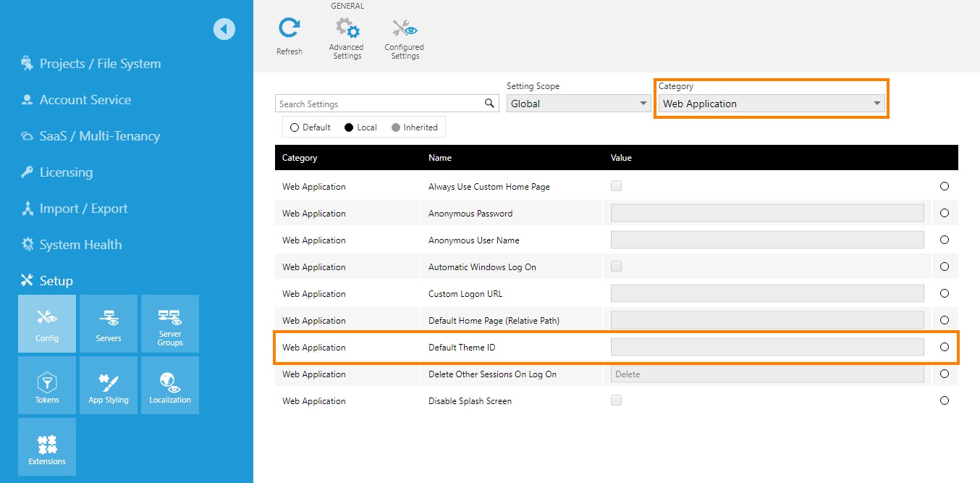Select the Servers icon under Setup

pyautogui.click(x=108, y=324)
